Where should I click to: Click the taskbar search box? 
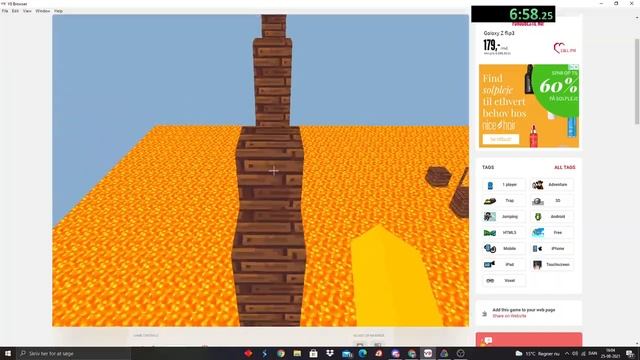tap(73, 353)
